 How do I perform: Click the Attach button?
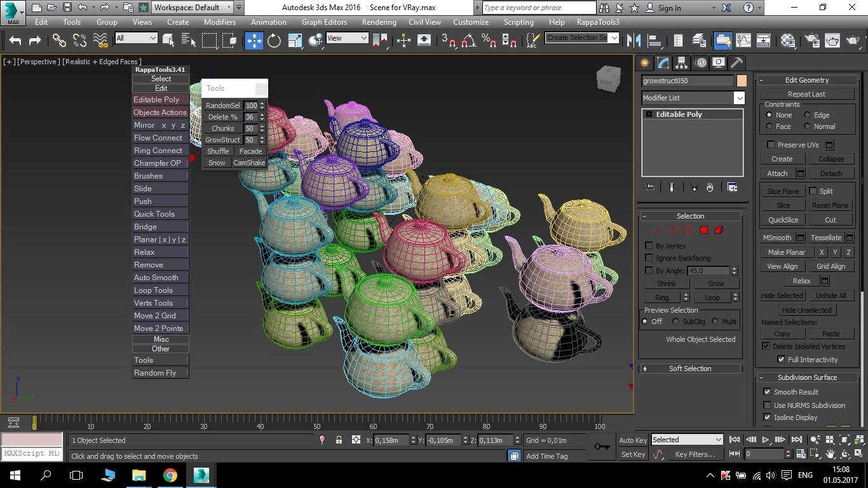[777, 173]
